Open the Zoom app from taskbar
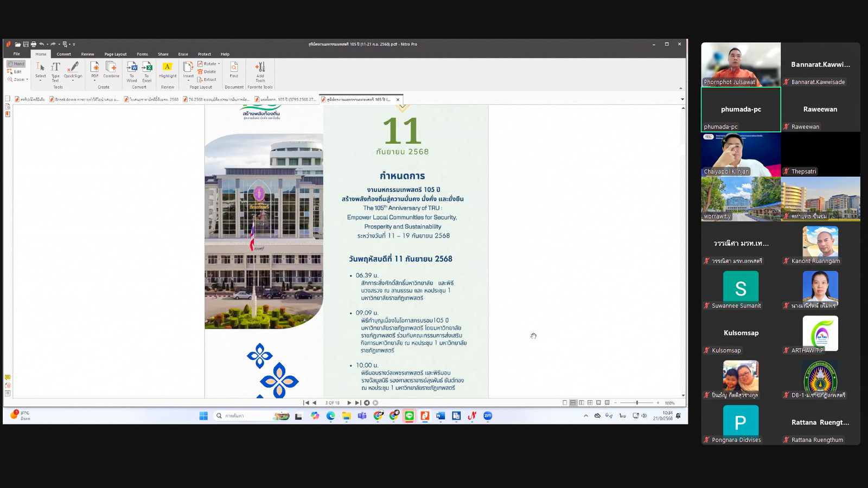The height and width of the screenshot is (488, 868). coord(488,416)
